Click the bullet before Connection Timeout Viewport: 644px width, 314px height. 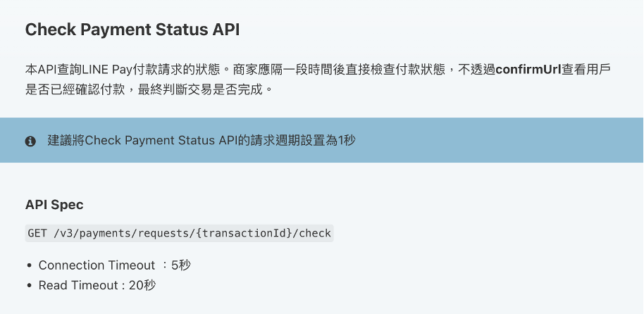point(29,265)
